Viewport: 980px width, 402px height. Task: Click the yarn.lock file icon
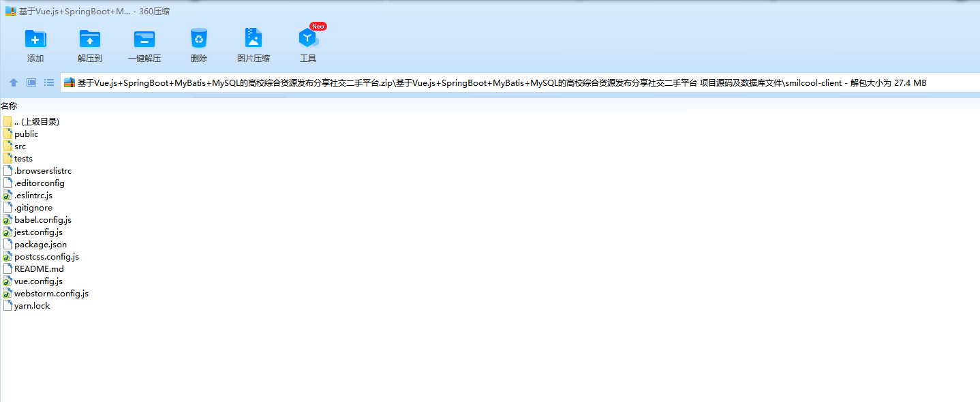[x=7, y=305]
